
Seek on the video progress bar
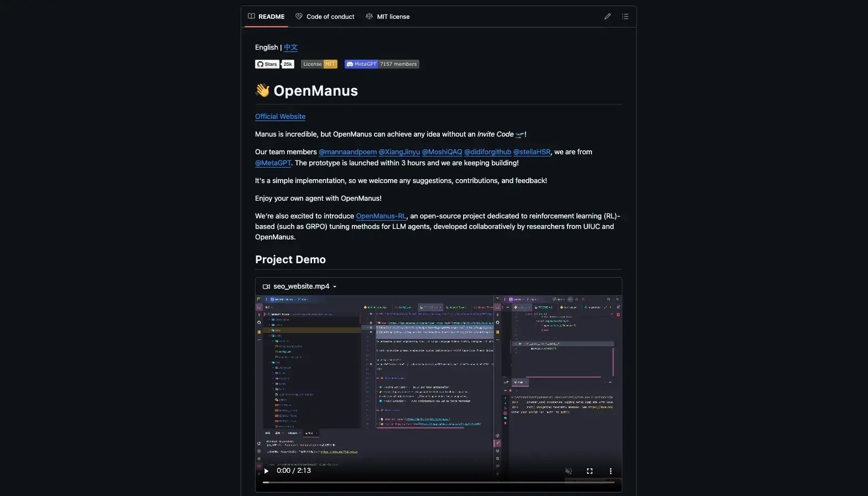(x=438, y=483)
